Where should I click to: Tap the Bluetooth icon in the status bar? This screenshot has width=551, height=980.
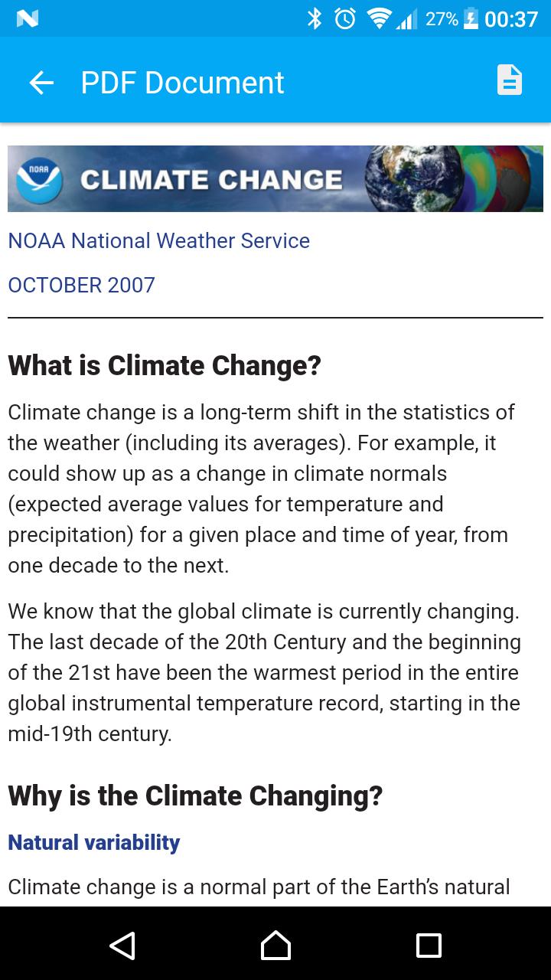click(314, 18)
